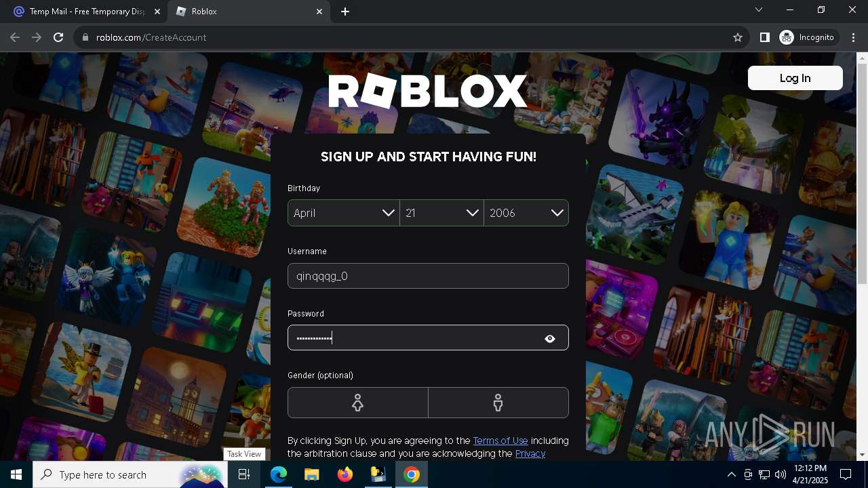Open the Windows Start menu

point(16,474)
